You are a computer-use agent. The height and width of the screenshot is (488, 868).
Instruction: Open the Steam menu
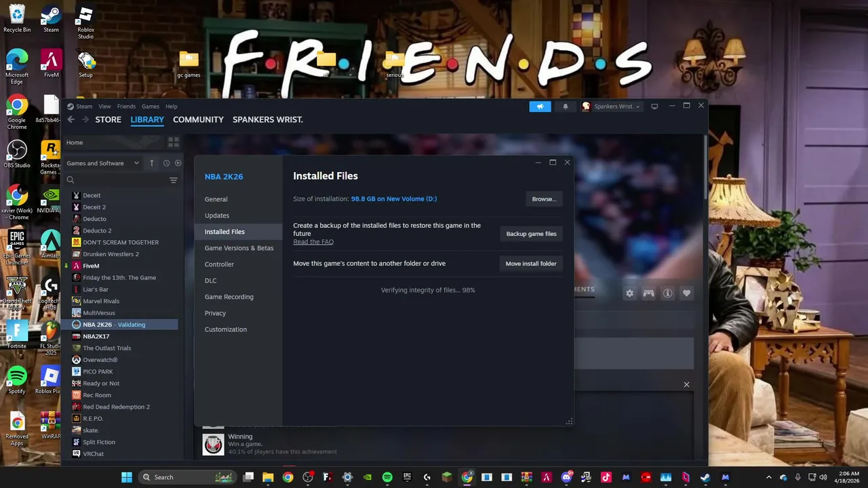[84, 106]
